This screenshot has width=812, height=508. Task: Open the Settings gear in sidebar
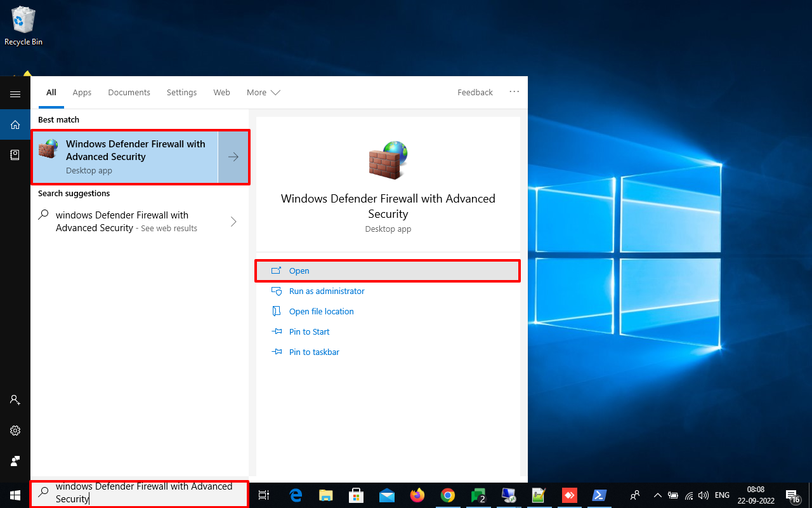pos(15,431)
